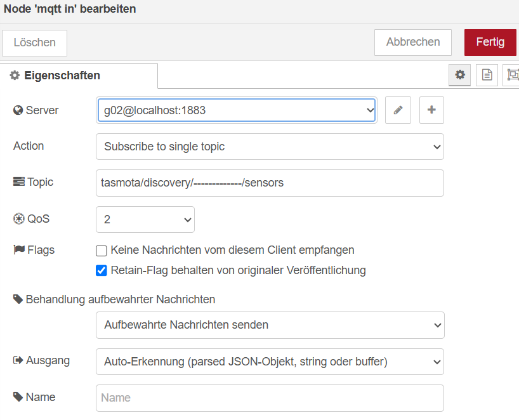This screenshot has height=420, width=519.
Task: Uncheck 'Retain-Flag behalten' checkbox
Action: (102, 270)
